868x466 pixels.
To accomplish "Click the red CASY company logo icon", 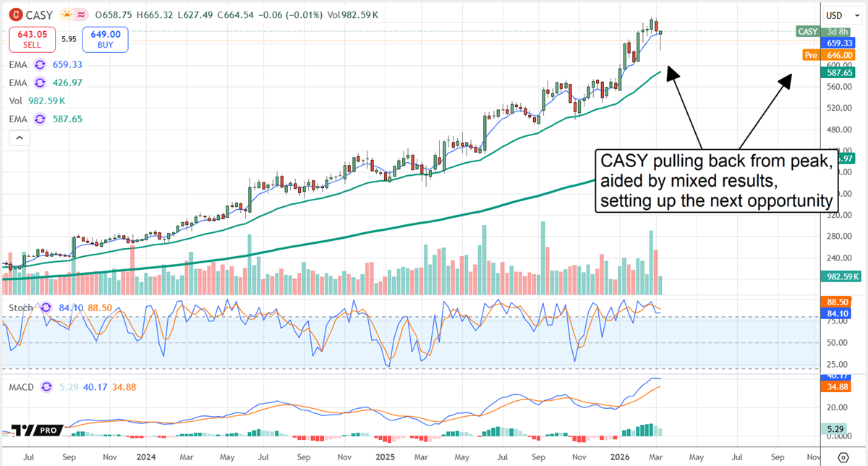I will pyautogui.click(x=15, y=14).
